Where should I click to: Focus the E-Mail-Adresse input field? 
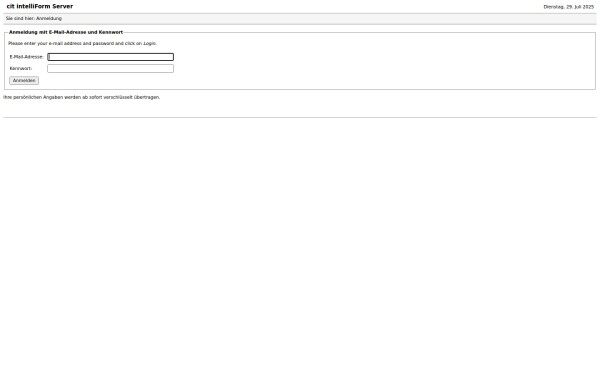110,57
